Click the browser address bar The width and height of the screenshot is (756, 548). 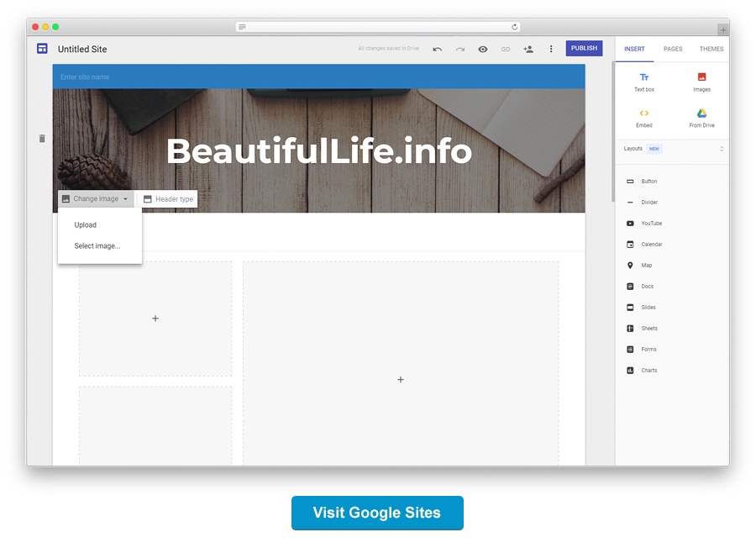click(x=379, y=27)
